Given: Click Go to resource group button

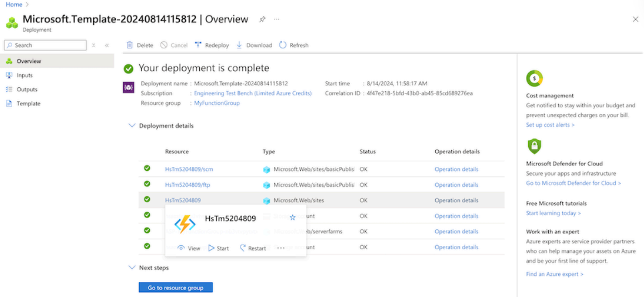Looking at the screenshot, I should [176, 288].
